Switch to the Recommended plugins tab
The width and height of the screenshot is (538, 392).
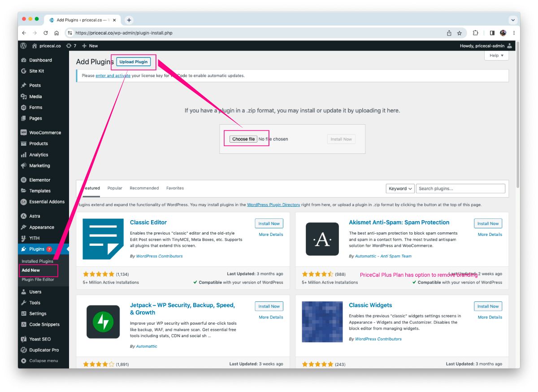tap(144, 188)
